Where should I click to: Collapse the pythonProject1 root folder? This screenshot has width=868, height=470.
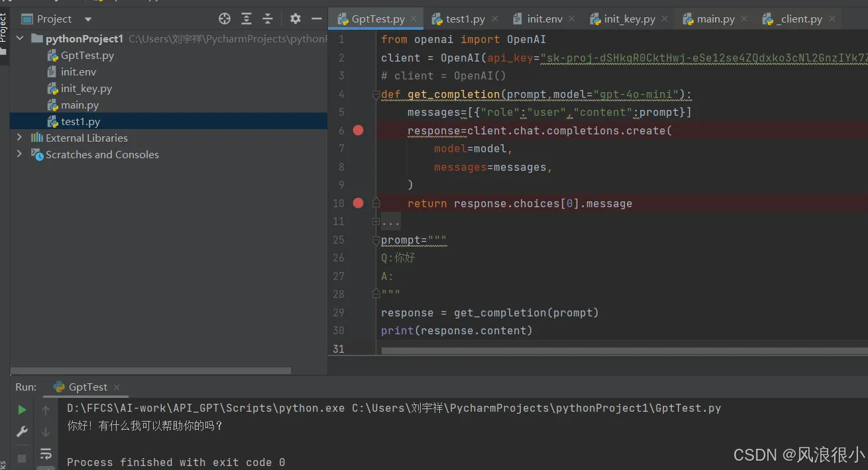(20, 38)
